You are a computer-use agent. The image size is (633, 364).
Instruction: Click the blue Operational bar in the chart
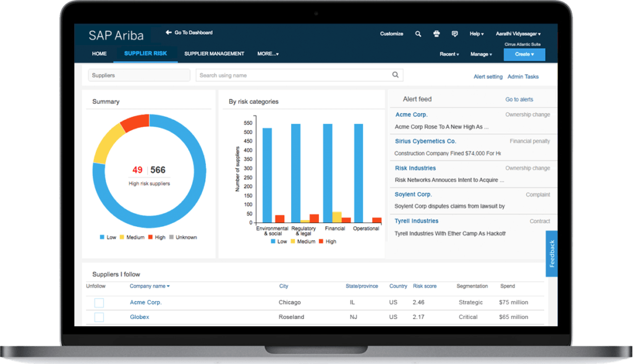(359, 173)
